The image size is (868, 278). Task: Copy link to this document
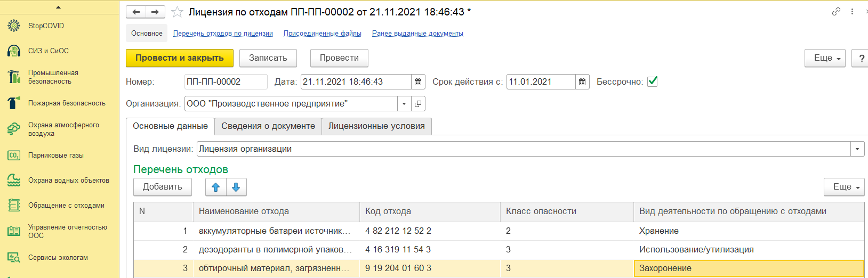[x=836, y=12]
